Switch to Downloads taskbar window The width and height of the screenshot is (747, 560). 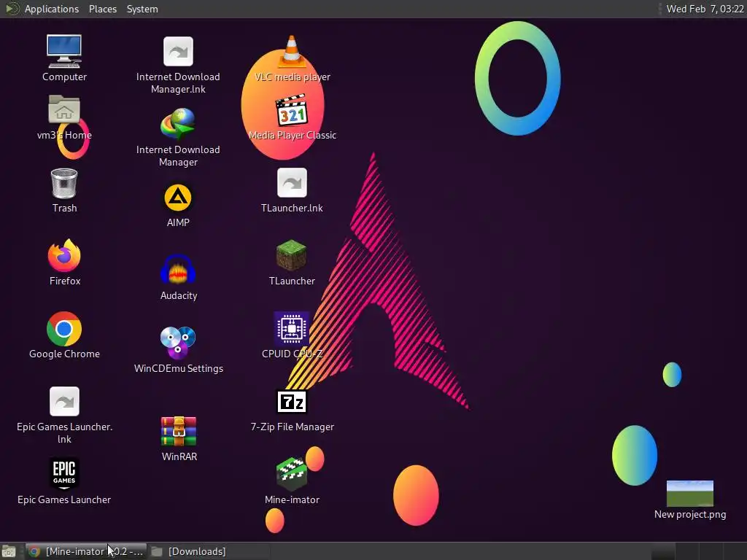pyautogui.click(x=209, y=551)
